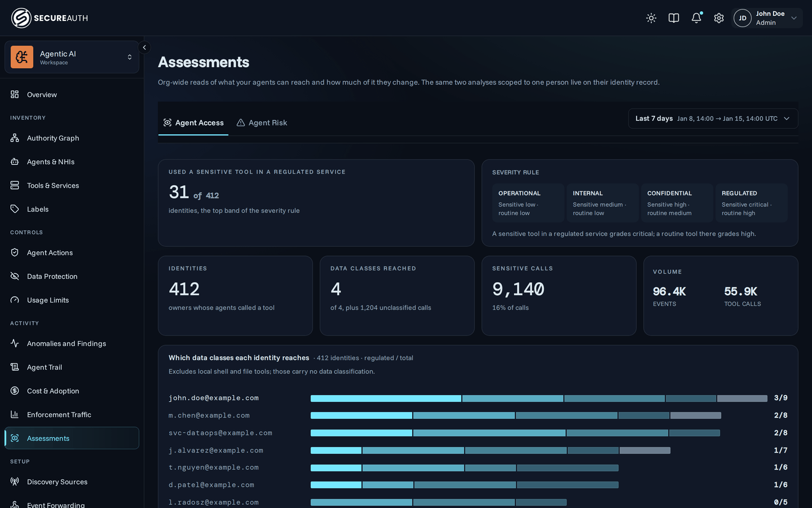Open the Last 7 days range dropdown

tap(713, 119)
